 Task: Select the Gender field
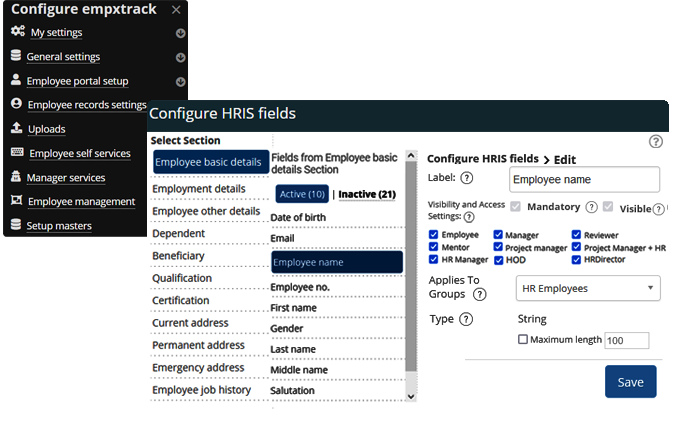coord(287,329)
